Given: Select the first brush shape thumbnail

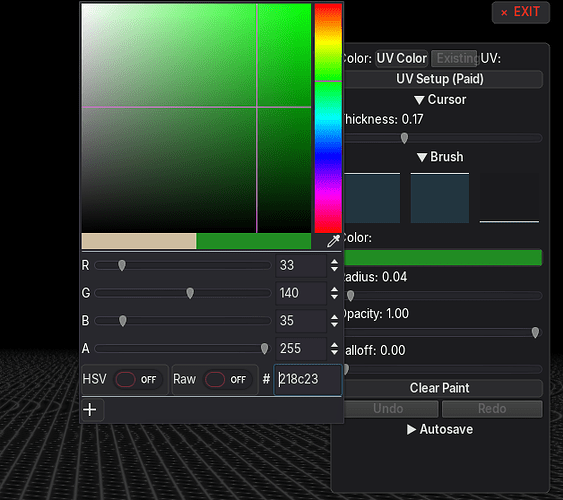Looking at the screenshot, I should [x=372, y=198].
